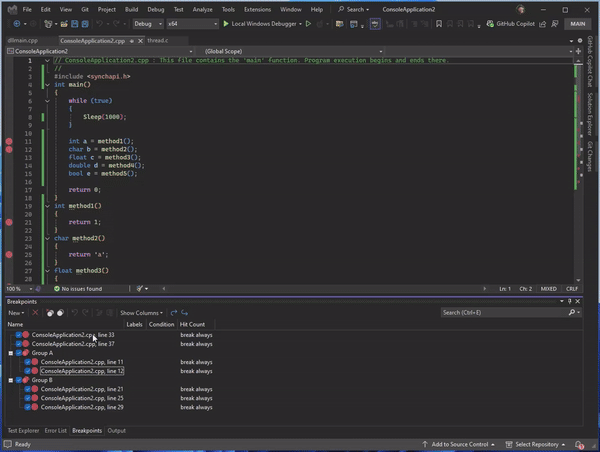Open the Analyze menu
The width and height of the screenshot is (600, 452).
tap(203, 8)
